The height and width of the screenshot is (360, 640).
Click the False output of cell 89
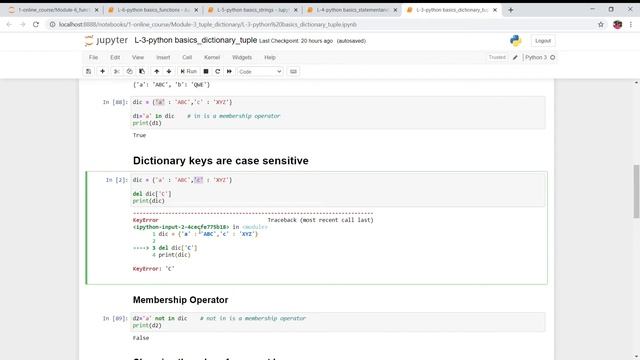[x=141, y=338]
